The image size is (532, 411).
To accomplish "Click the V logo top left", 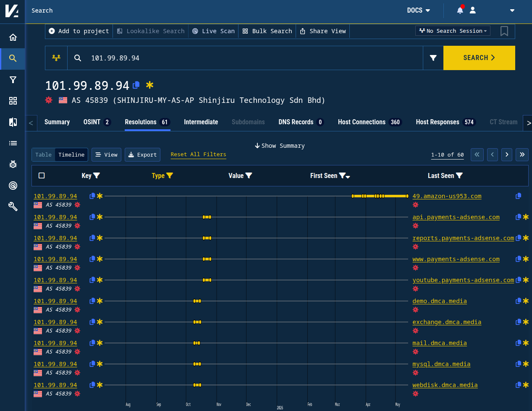I will (12, 10).
